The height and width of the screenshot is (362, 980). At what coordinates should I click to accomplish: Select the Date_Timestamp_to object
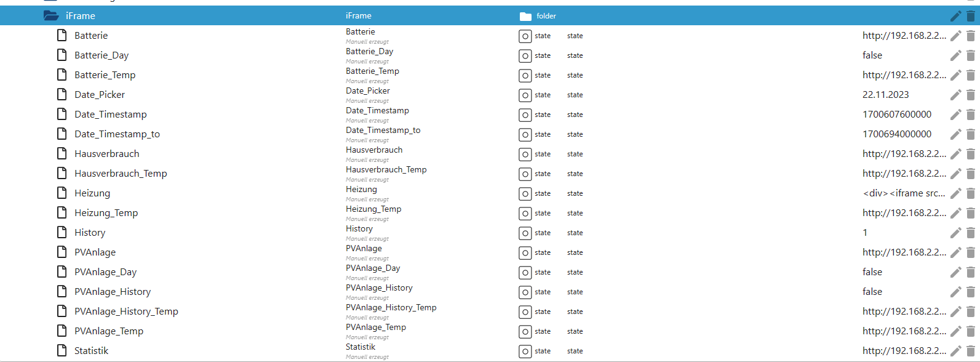click(117, 134)
